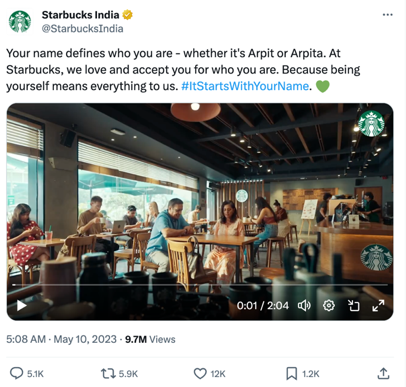Repost the tweet via the retweet icon
Screen dimensions: 406x387
tap(108, 373)
